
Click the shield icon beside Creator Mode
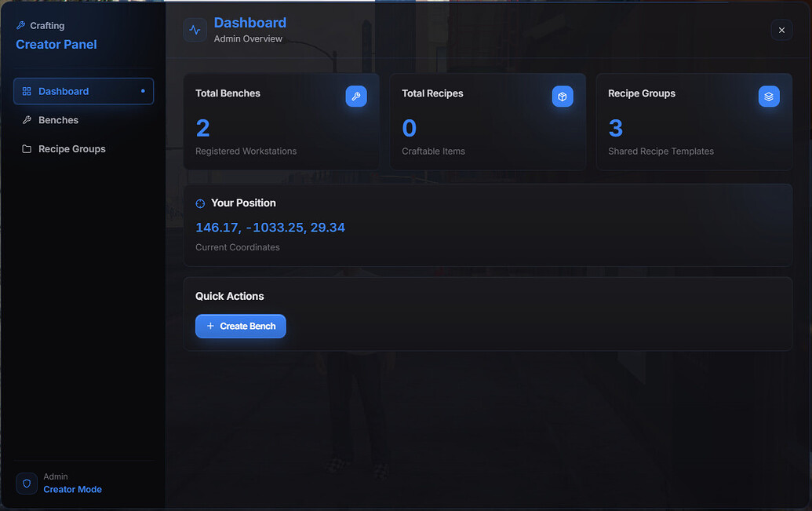[x=27, y=484]
